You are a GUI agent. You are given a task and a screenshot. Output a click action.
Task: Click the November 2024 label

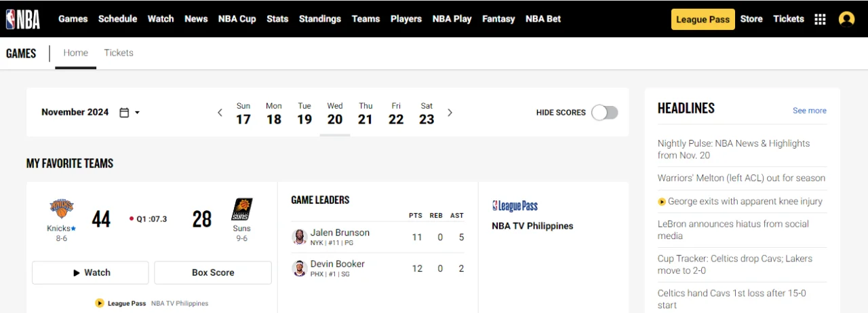(75, 113)
